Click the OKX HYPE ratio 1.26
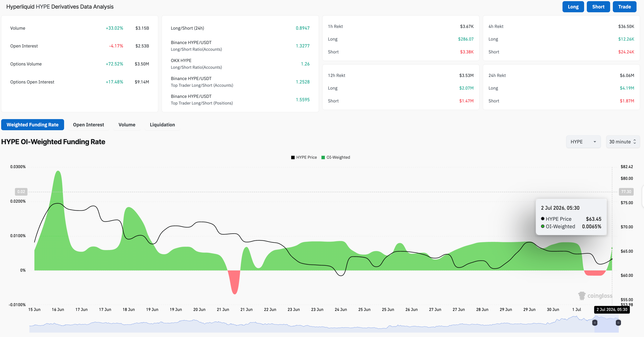The image size is (644, 337). coord(305,64)
